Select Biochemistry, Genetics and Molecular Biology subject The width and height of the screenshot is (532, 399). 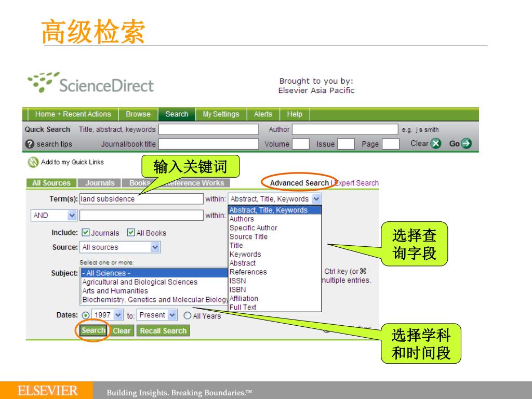coord(155,299)
